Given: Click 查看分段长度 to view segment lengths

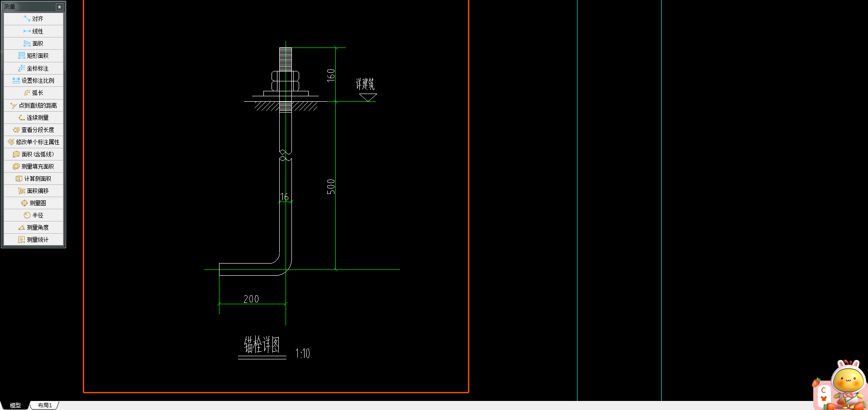Looking at the screenshot, I should 33,130.
